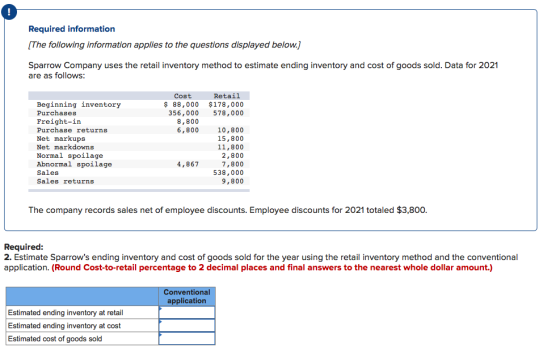This screenshot has height=364, width=560.
Task: Click the Retail column header
Action: click(x=227, y=96)
